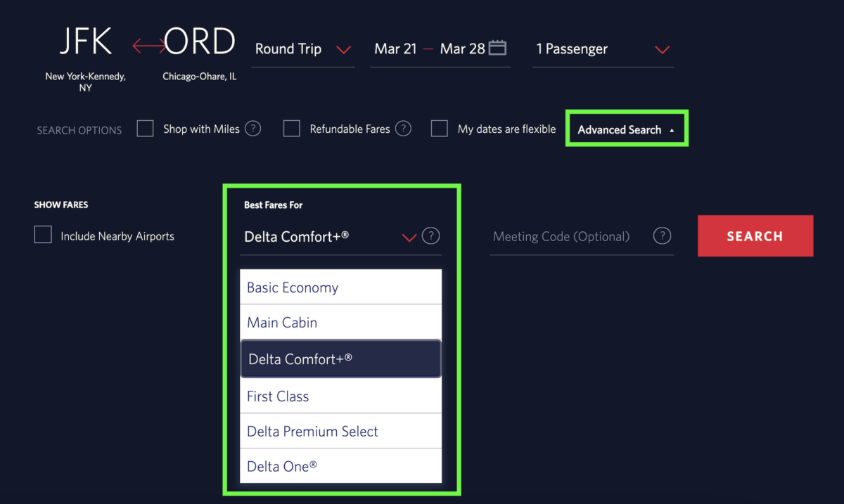The image size is (844, 504).
Task: Check the Refundable Fares option
Action: click(x=291, y=128)
